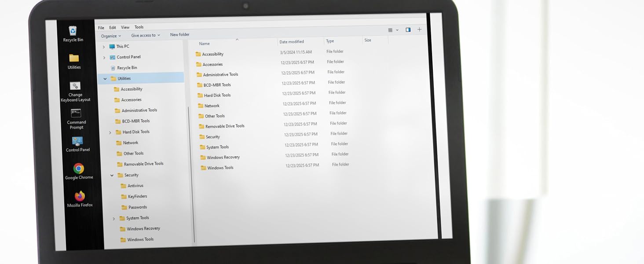Select BCD-MBR Tools in the file list
644x264 pixels.
tap(217, 85)
